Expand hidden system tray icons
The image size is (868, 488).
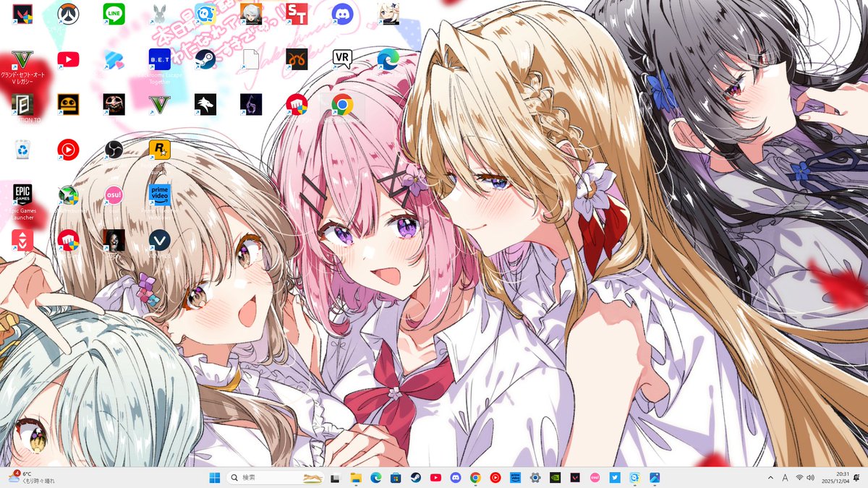[x=770, y=477]
